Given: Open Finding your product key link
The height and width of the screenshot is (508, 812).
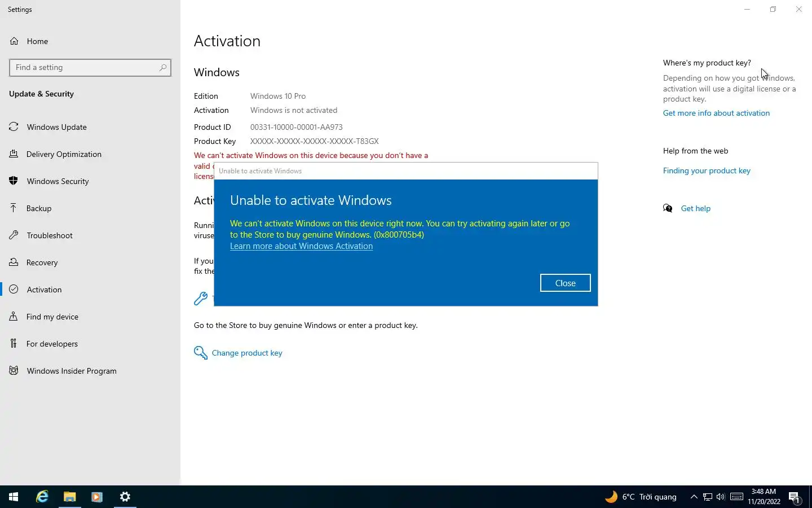Looking at the screenshot, I should point(707,170).
